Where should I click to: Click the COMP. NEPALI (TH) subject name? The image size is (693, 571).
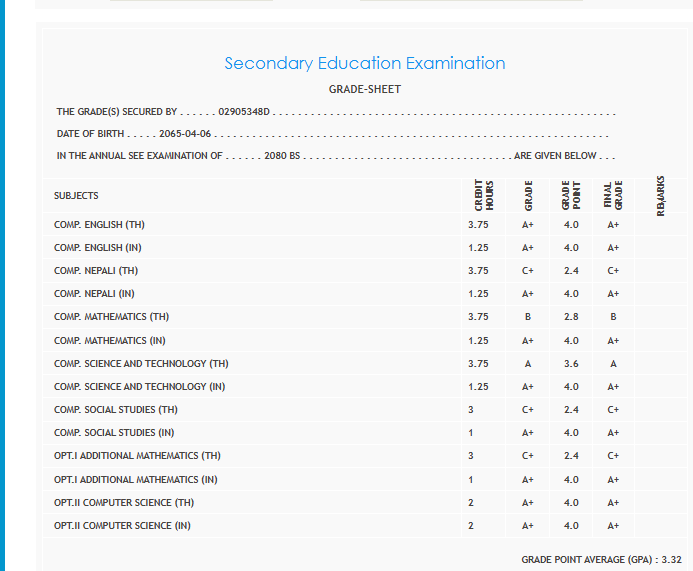[x=96, y=271]
